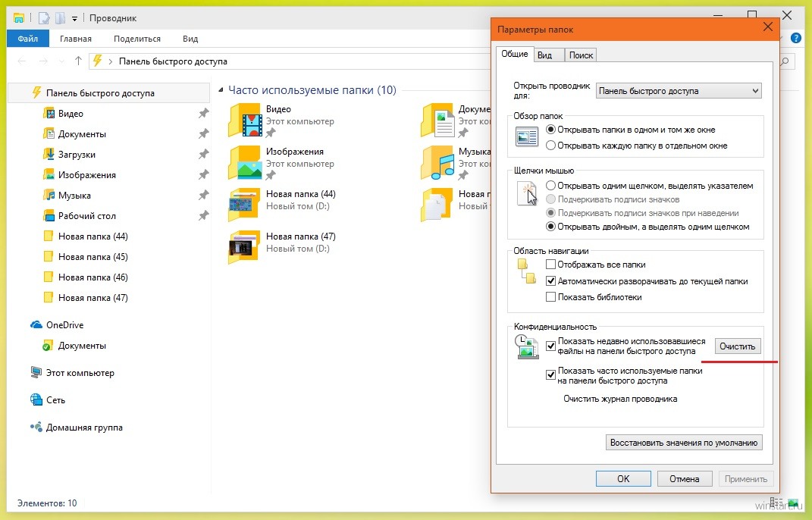Click the Отмена button
Image resolution: width=812 pixels, height=520 pixels.
click(685, 478)
